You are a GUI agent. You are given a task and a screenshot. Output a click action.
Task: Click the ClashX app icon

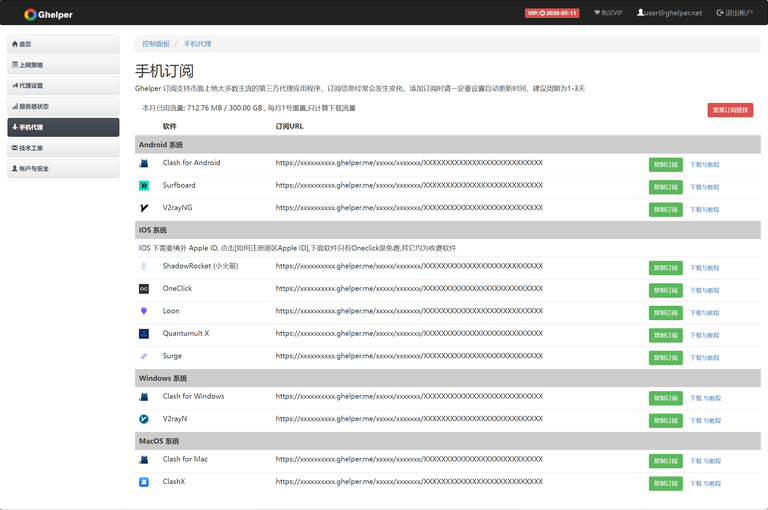(144, 482)
